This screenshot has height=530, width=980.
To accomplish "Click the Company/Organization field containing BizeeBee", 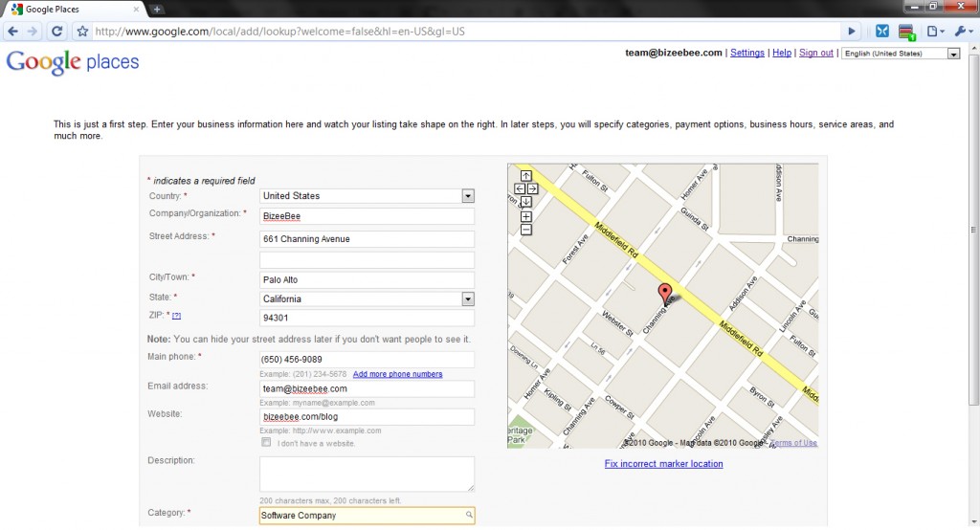I will click(367, 216).
